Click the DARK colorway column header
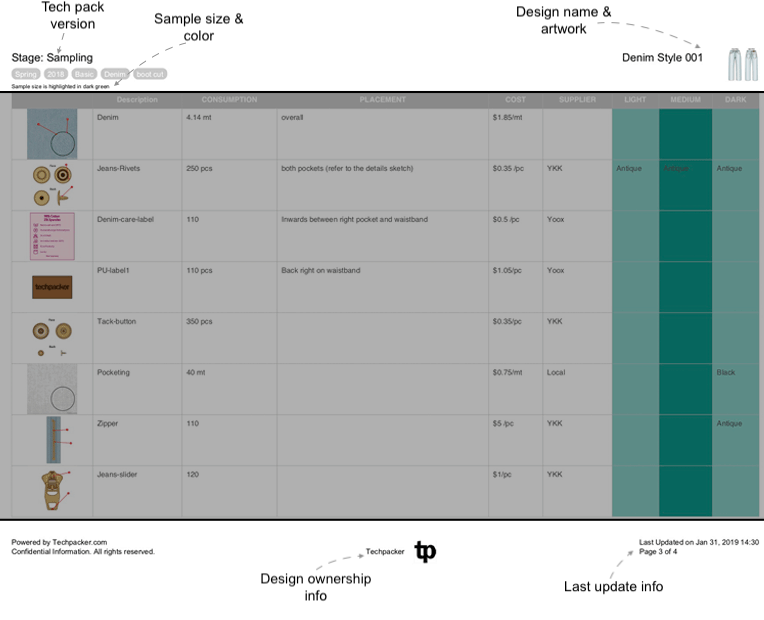Viewport: 764px width, 620px height. point(735,99)
